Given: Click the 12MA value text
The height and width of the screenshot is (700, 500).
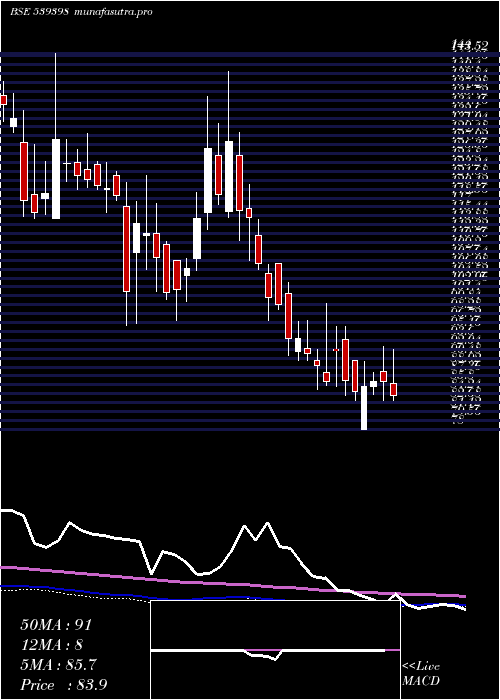Looking at the screenshot, I should point(52,645).
